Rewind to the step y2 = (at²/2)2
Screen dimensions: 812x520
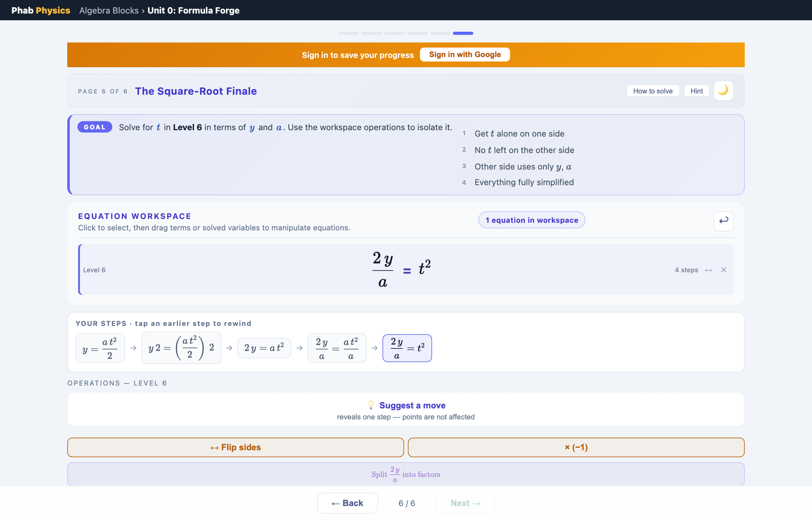[x=181, y=348]
